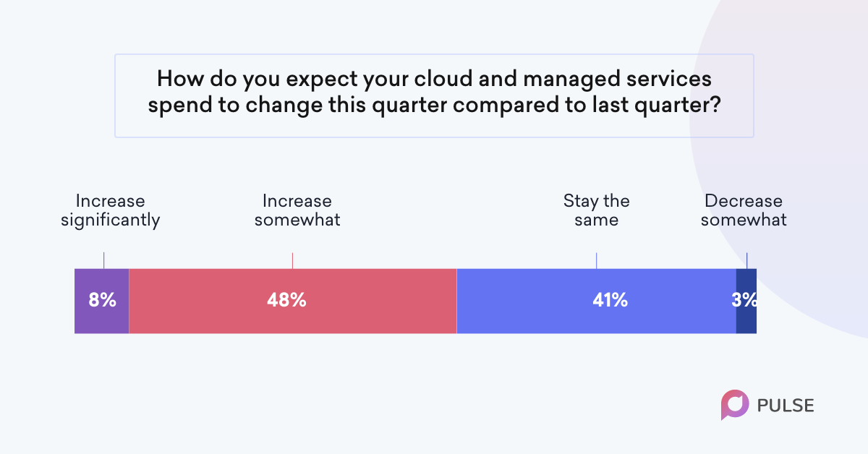
Task: Click the 'Stay the same' label
Action: click(x=597, y=210)
